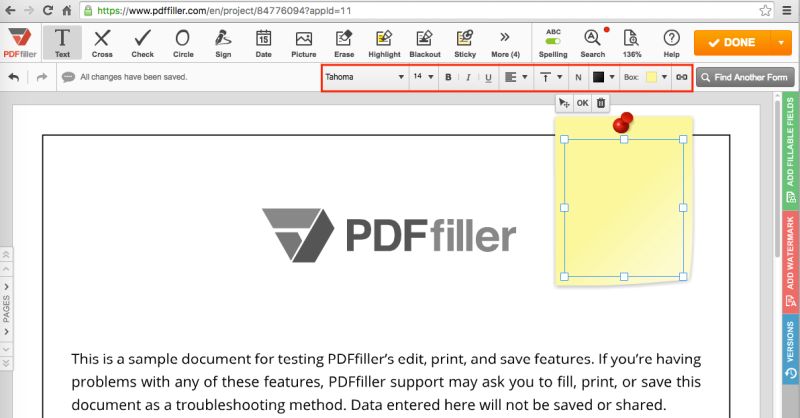The height and width of the screenshot is (418, 800).
Task: Open the Search tool
Action: [592, 42]
